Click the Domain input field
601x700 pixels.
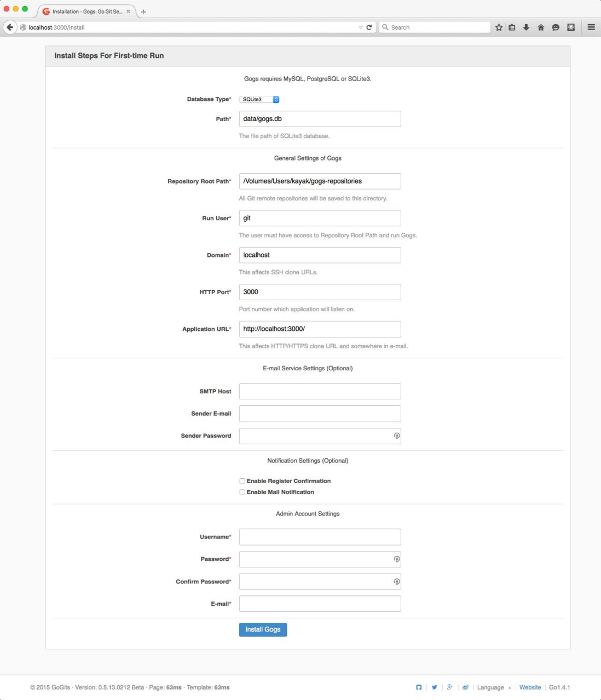(320, 255)
